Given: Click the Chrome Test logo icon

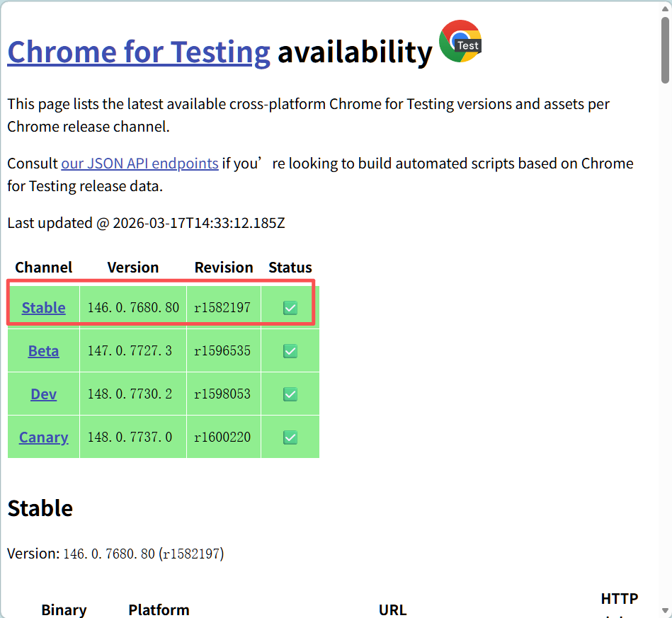Looking at the screenshot, I should pyautogui.click(x=461, y=41).
